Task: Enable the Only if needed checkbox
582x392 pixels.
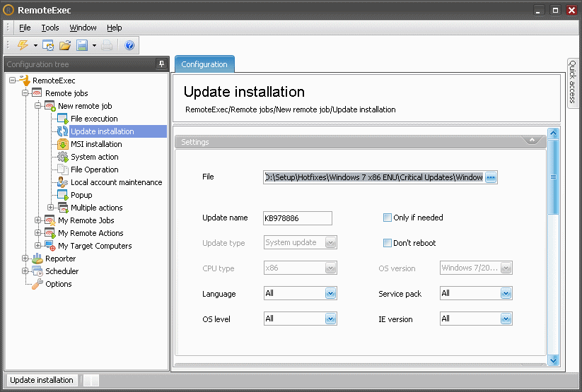Action: (x=387, y=218)
